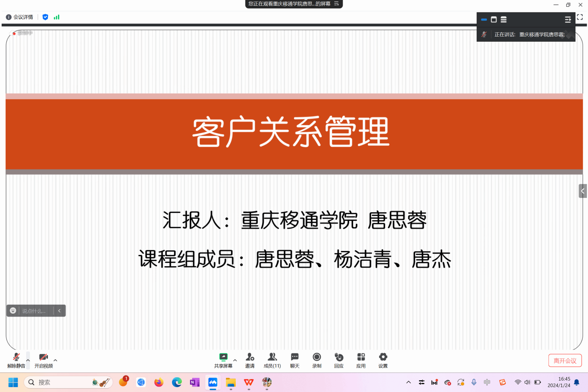Open the Windows Start menu
The width and height of the screenshot is (588, 392).
[13, 382]
